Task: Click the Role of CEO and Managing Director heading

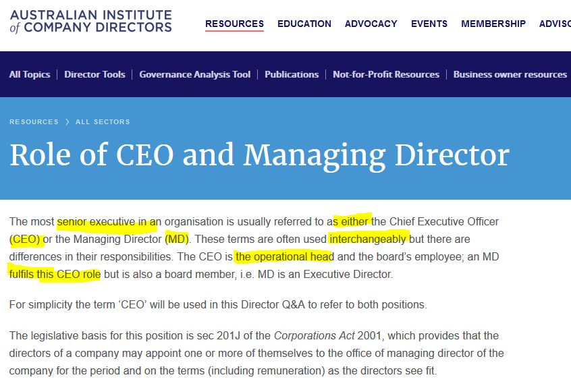Action: (x=260, y=155)
